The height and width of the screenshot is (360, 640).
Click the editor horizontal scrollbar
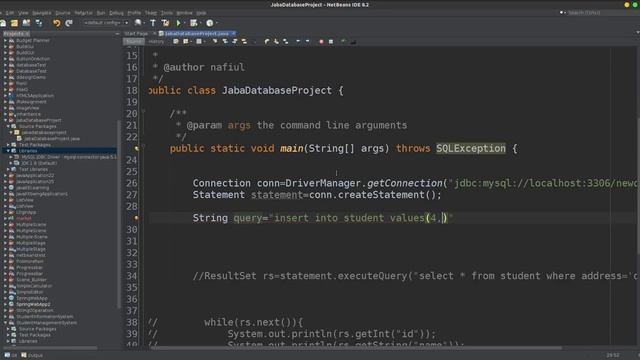355,348
